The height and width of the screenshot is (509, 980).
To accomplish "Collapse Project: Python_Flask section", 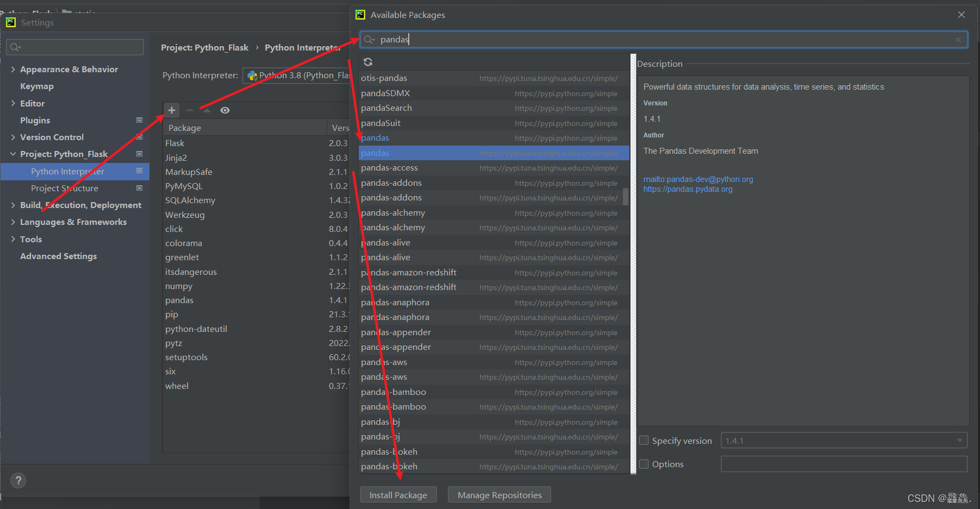I will tap(13, 154).
